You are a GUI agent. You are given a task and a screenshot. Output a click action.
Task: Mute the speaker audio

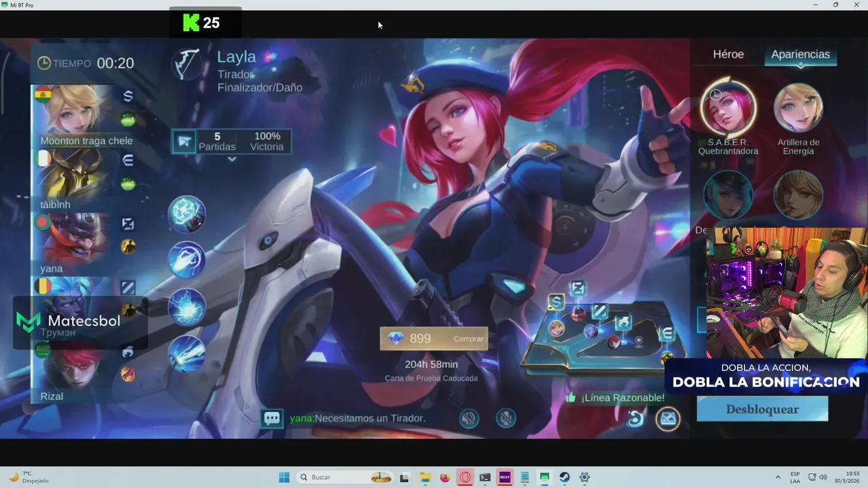pyautogui.click(x=469, y=419)
